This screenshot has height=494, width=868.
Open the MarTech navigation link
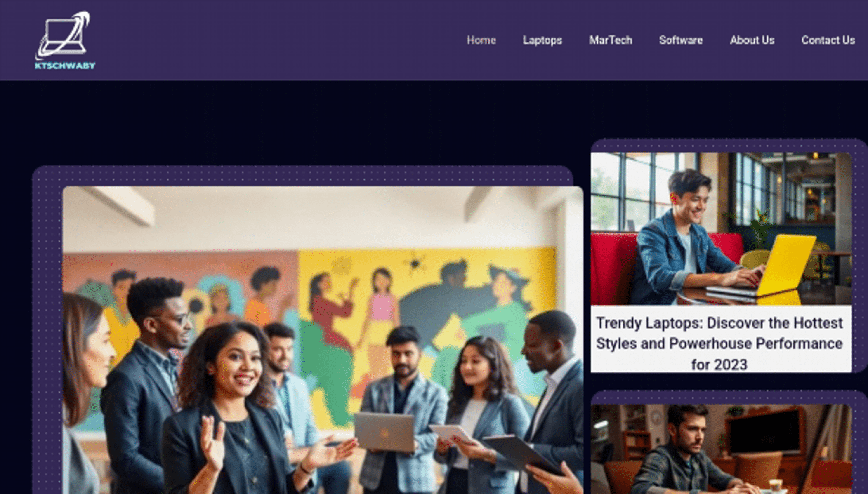pyautogui.click(x=611, y=40)
